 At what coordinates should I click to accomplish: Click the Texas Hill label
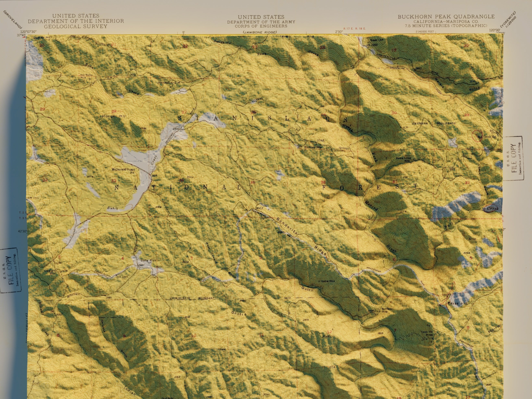[x=457, y=304]
